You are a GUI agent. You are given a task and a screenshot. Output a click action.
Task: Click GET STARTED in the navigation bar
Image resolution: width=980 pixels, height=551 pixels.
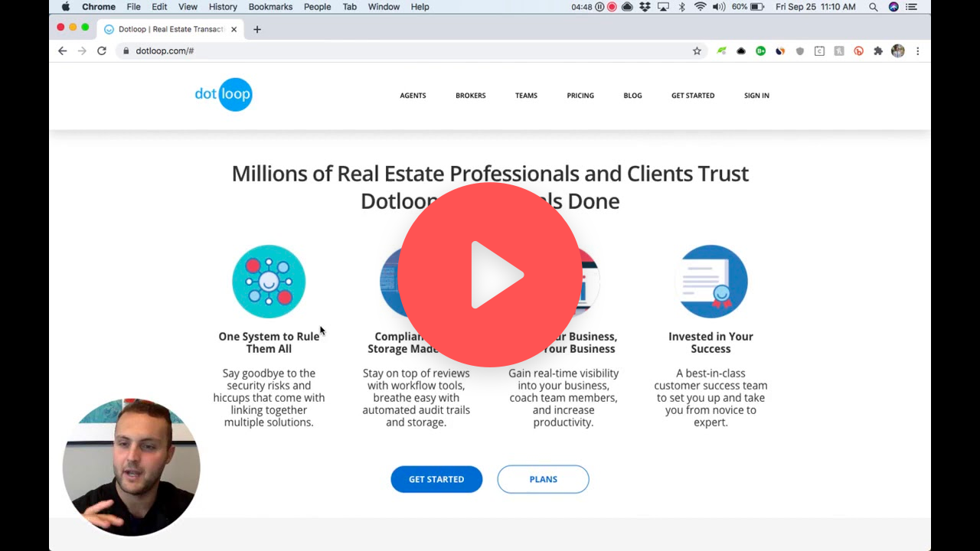click(693, 96)
